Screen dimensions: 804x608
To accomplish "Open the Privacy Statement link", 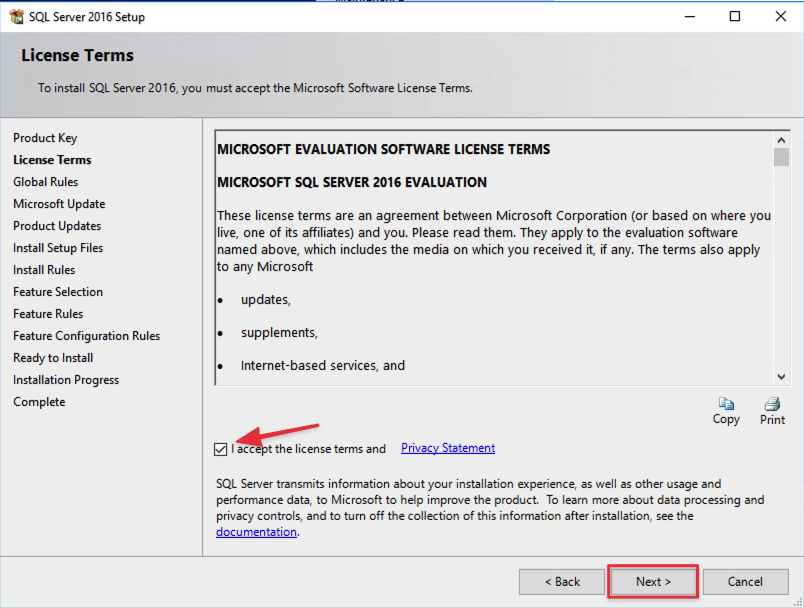I will click(447, 448).
